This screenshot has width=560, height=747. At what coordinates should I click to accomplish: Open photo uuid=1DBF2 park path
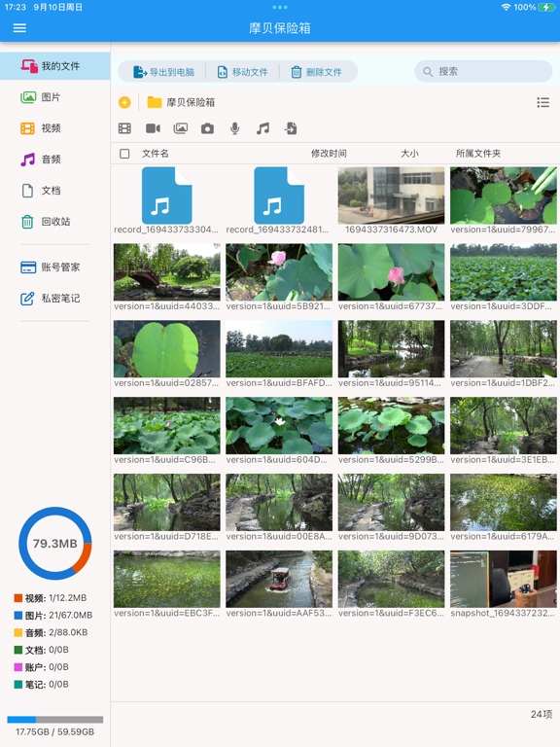click(504, 354)
